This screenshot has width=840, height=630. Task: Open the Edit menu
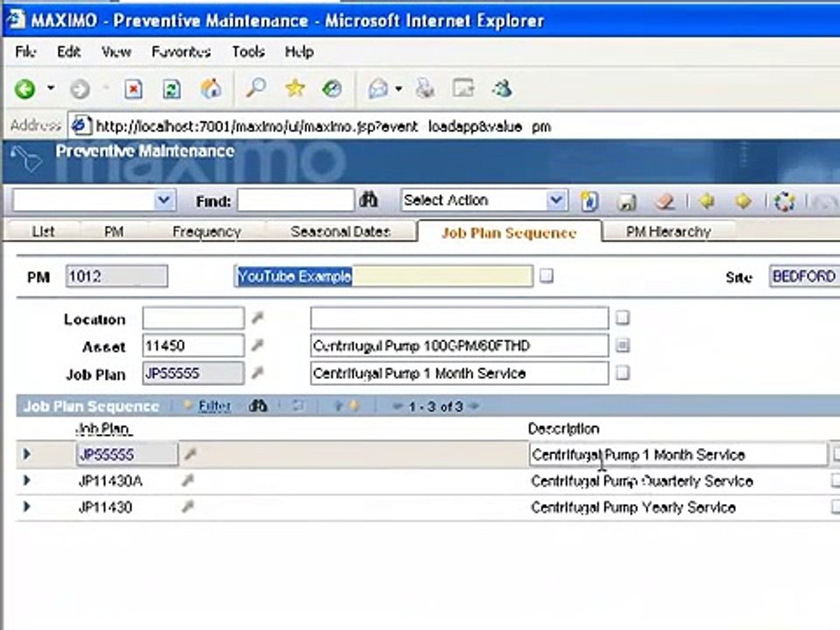click(x=68, y=52)
